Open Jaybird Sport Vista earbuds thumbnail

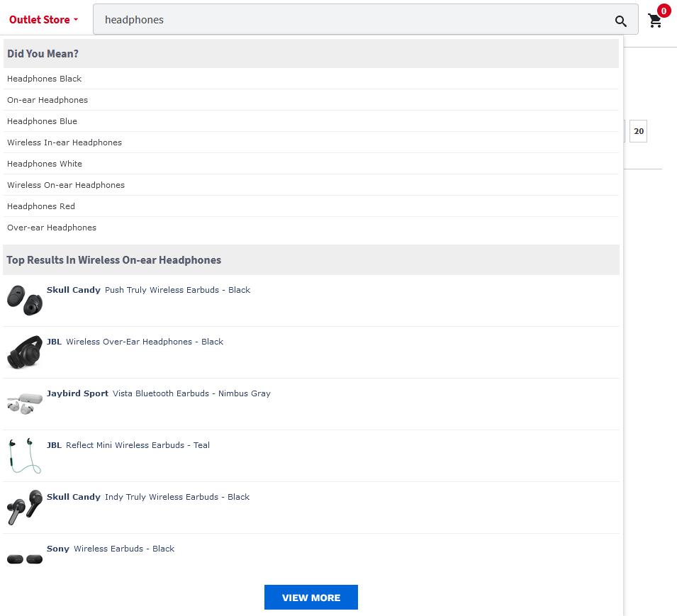[x=25, y=403]
